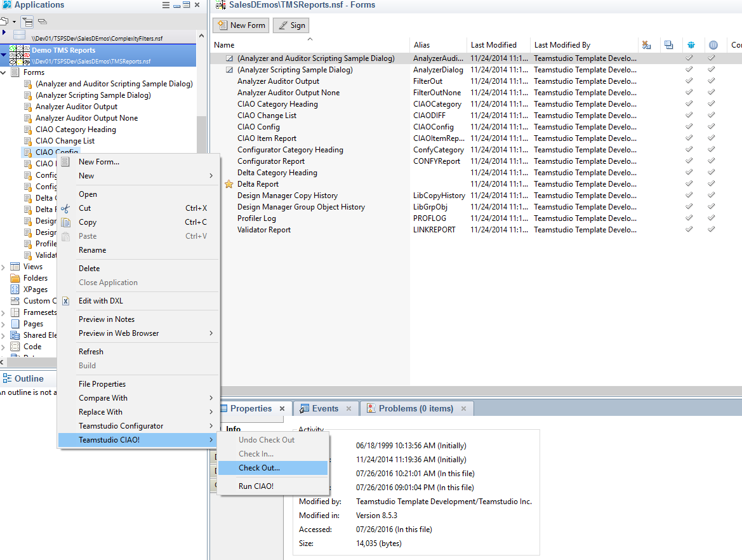
Task: Toggle Notes checkmark for Profiler Log row
Action: click(x=689, y=218)
